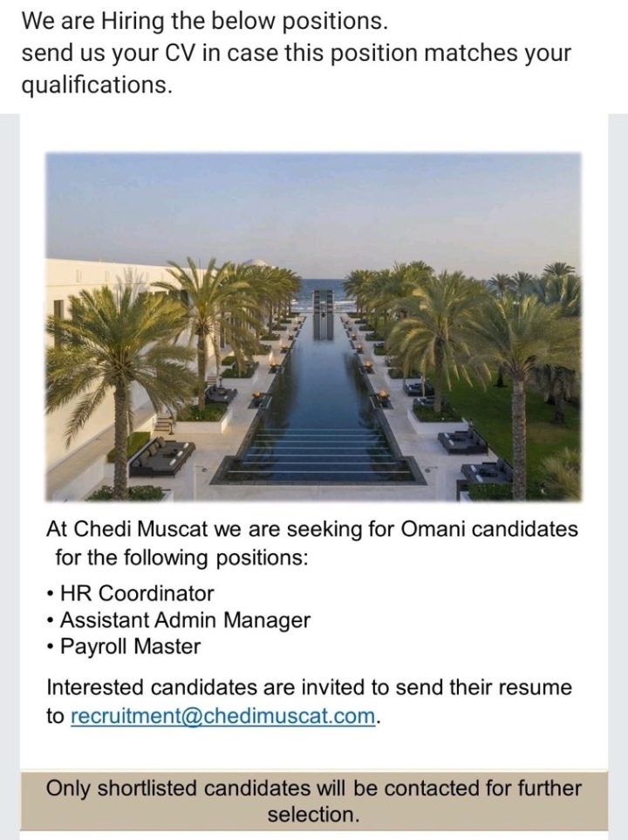Tap the "Interested candidates are invited" sentence
Viewport: 628px width, 840px height.
[309, 686]
